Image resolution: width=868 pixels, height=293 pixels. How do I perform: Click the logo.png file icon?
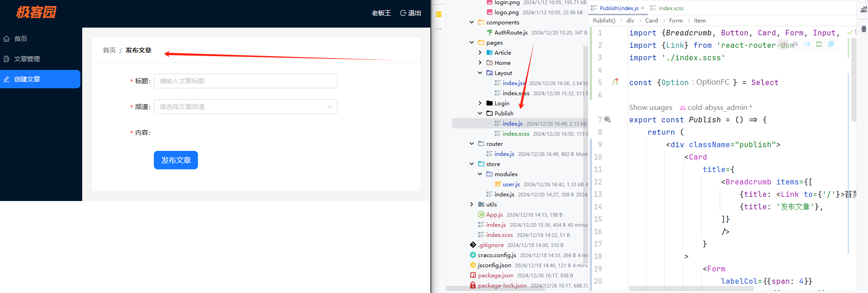(x=490, y=12)
